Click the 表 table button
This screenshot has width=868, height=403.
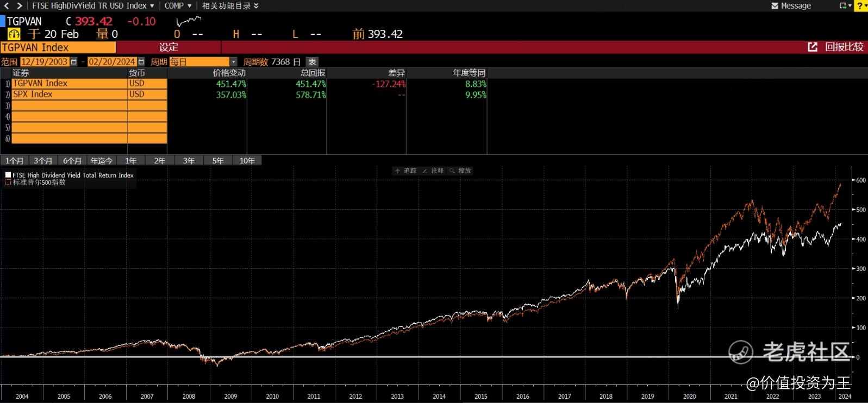pyautogui.click(x=312, y=62)
